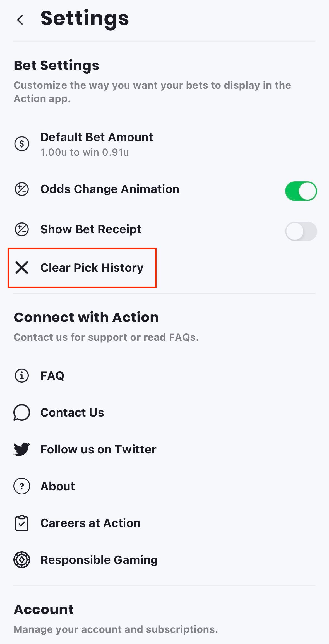This screenshot has height=644, width=329.
Task: Select Clear Pick History
Action: (92, 268)
